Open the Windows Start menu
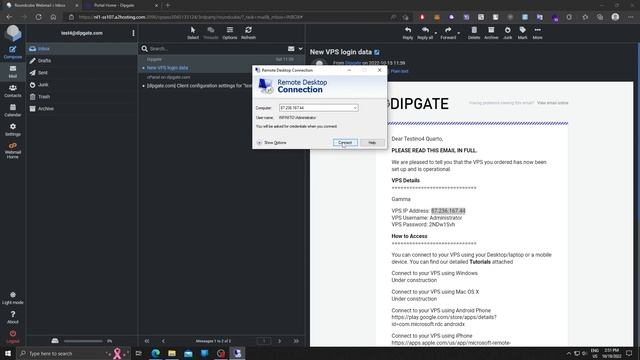The height and width of the screenshot is (360, 640). [8, 353]
